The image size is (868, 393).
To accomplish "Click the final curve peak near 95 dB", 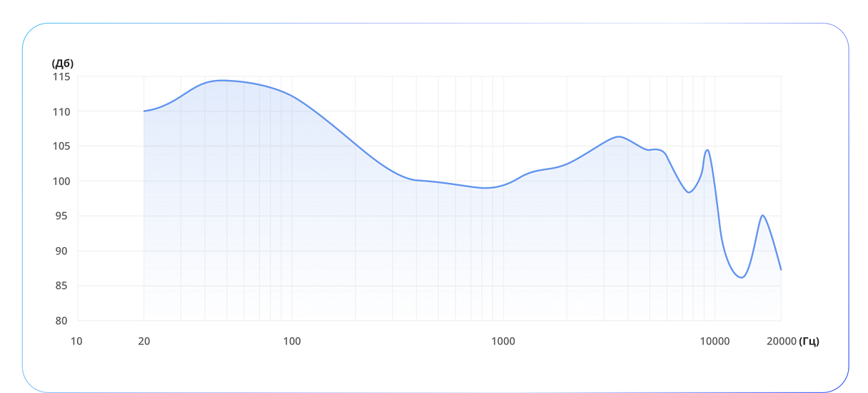I will point(763,215).
